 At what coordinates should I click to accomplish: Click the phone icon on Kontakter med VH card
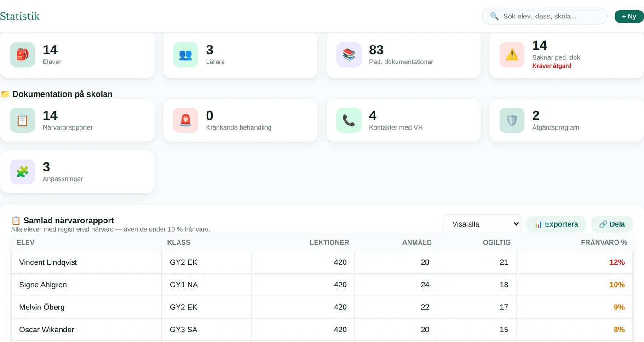349,120
